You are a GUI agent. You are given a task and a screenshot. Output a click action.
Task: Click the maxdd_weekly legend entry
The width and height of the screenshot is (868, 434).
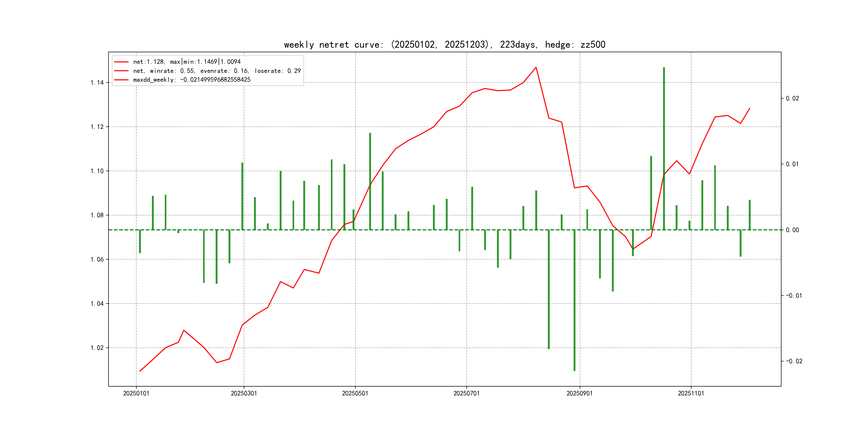tap(191, 80)
